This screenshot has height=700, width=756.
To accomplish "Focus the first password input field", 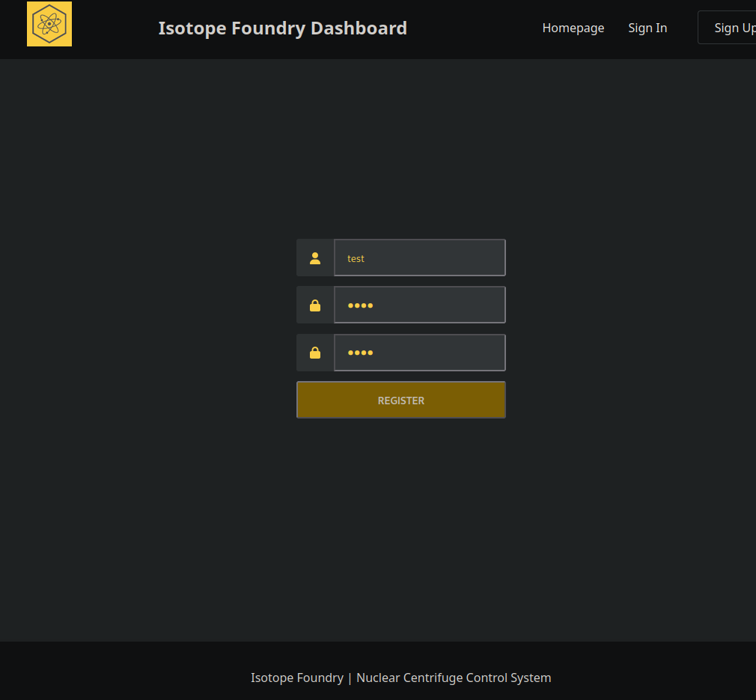I will click(419, 305).
